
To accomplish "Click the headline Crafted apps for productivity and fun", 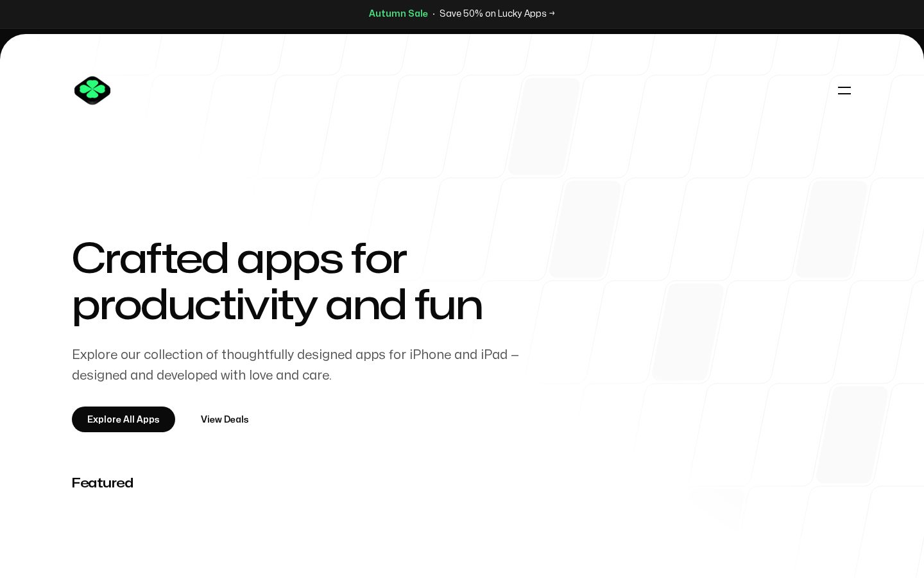I will [x=277, y=281].
